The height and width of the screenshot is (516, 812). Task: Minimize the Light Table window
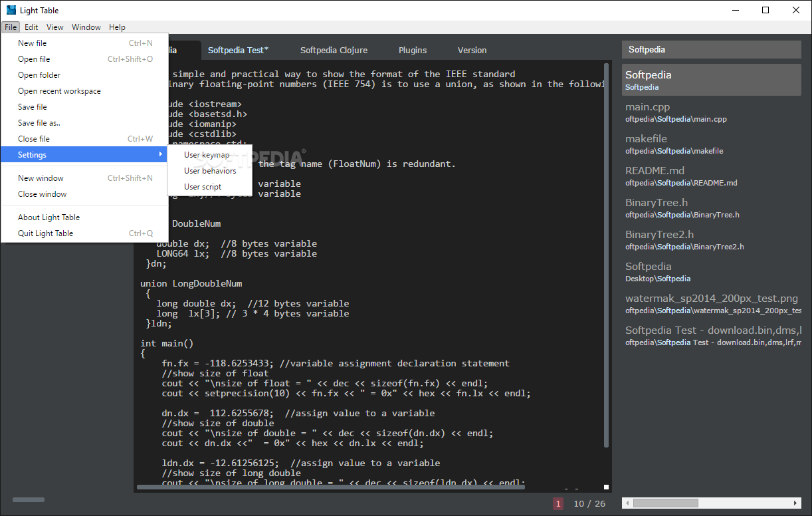click(735, 10)
